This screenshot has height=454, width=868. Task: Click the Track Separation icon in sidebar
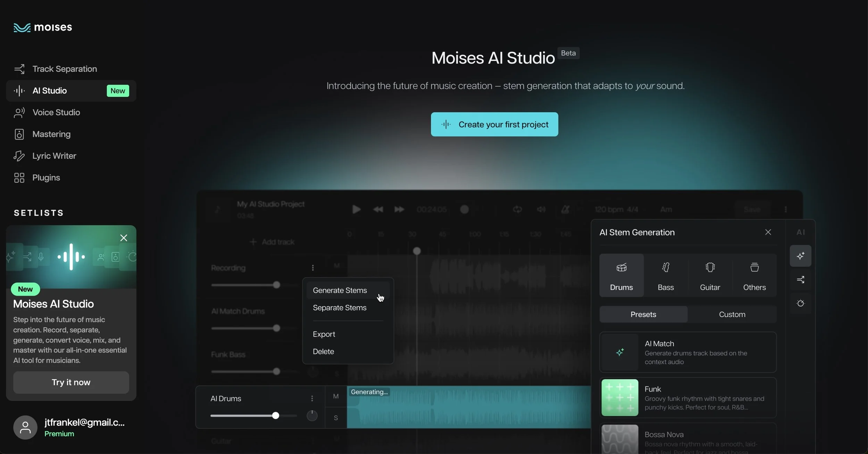click(19, 69)
